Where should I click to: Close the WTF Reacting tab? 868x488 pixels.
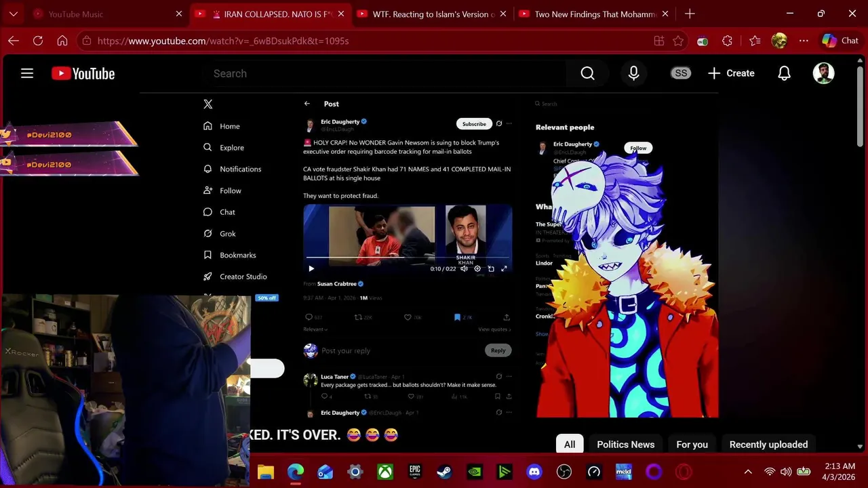click(x=503, y=14)
